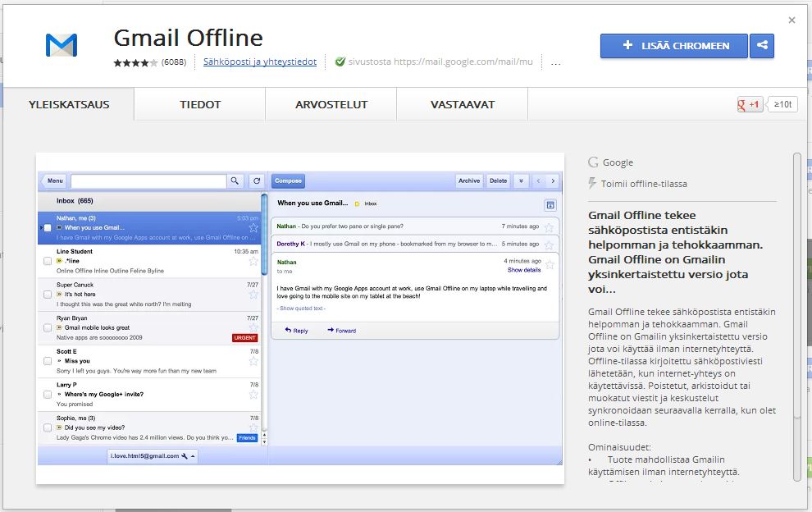
Task: Click the Lisää Chromeen button
Action: pyautogui.click(x=673, y=46)
